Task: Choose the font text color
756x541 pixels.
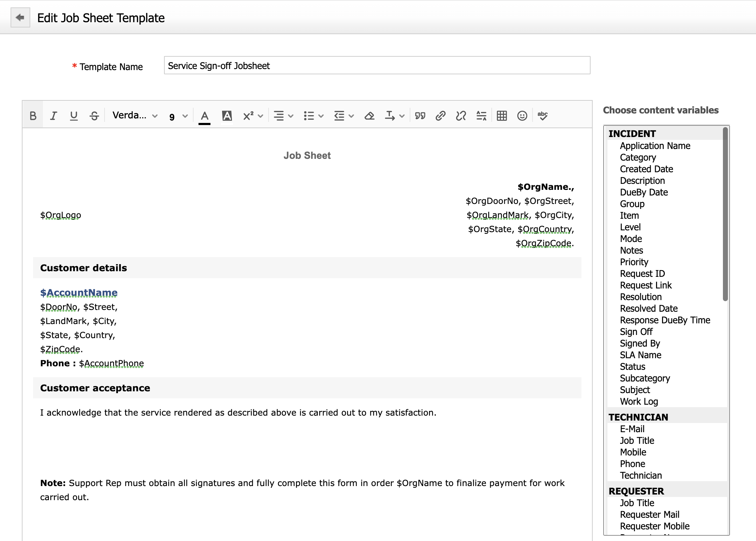Action: (204, 116)
